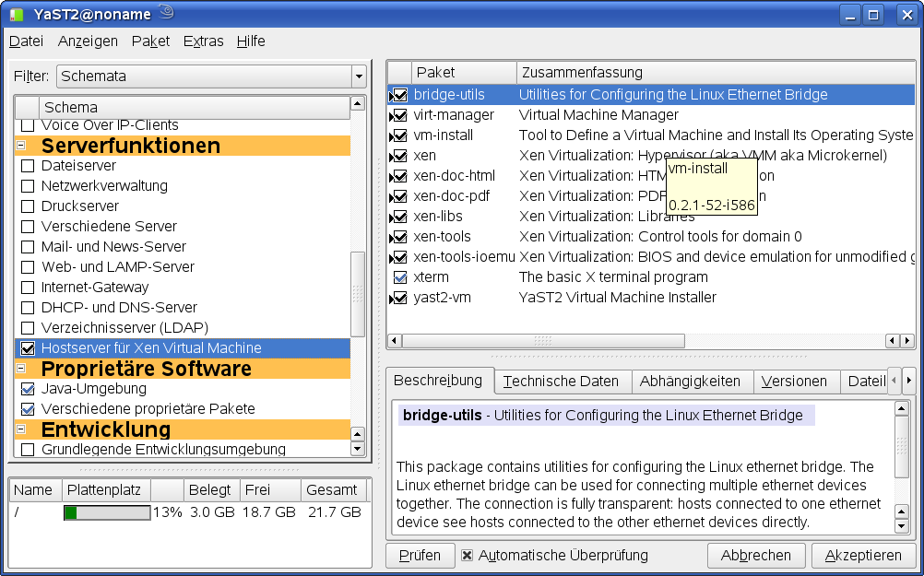The height and width of the screenshot is (576, 924).
Task: Click the virt-manager package status icon
Action: (x=399, y=115)
